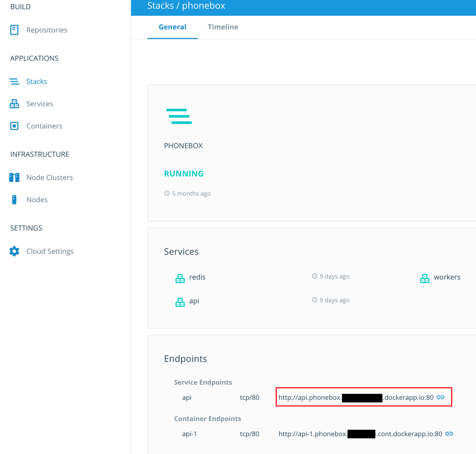Select the Stacks icon in the sidebar

[15, 81]
